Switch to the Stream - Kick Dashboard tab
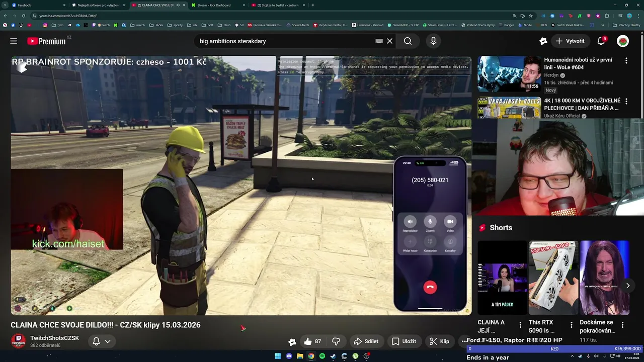 [x=218, y=5]
